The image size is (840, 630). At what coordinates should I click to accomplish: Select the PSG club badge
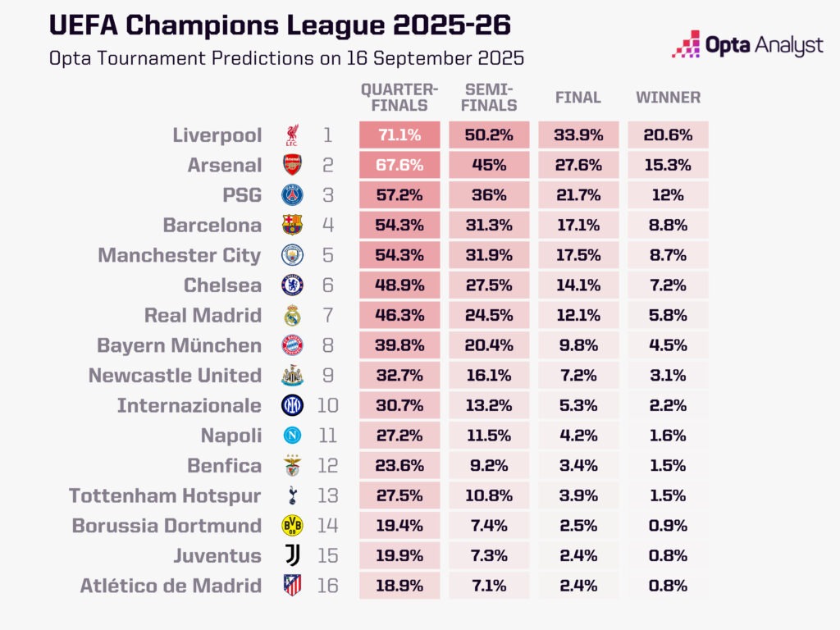coord(292,195)
